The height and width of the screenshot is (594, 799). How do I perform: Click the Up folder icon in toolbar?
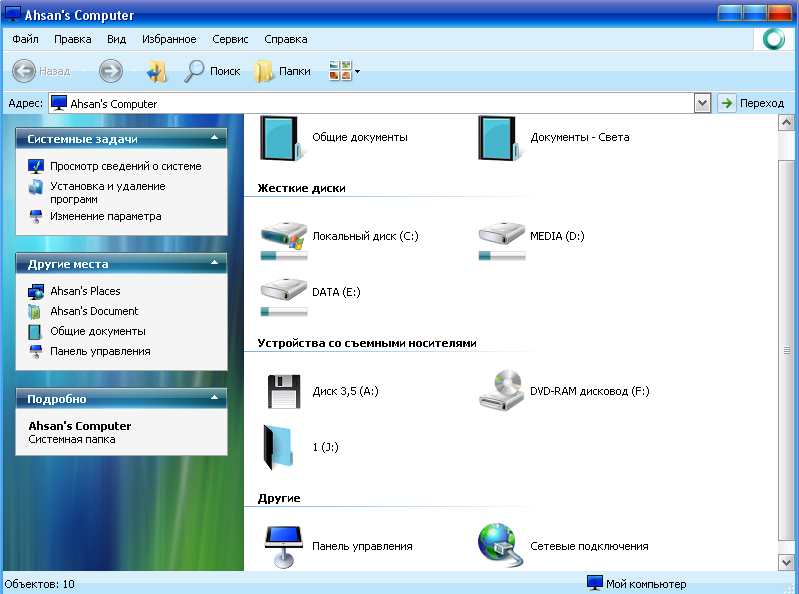[157, 71]
